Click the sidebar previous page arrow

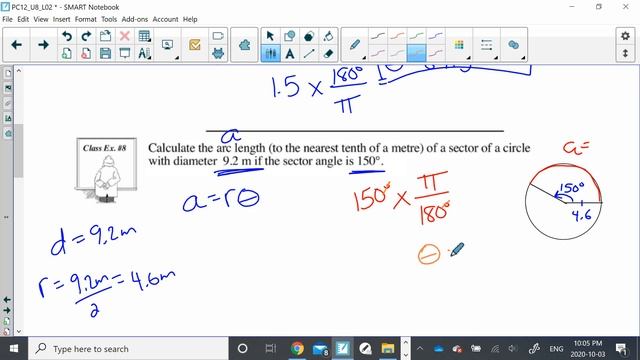(7, 300)
